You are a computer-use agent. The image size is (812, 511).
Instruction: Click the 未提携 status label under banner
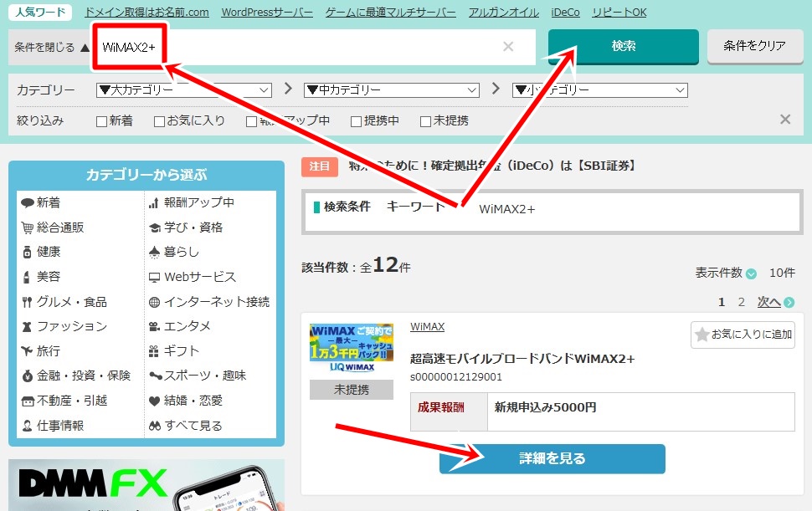point(352,390)
